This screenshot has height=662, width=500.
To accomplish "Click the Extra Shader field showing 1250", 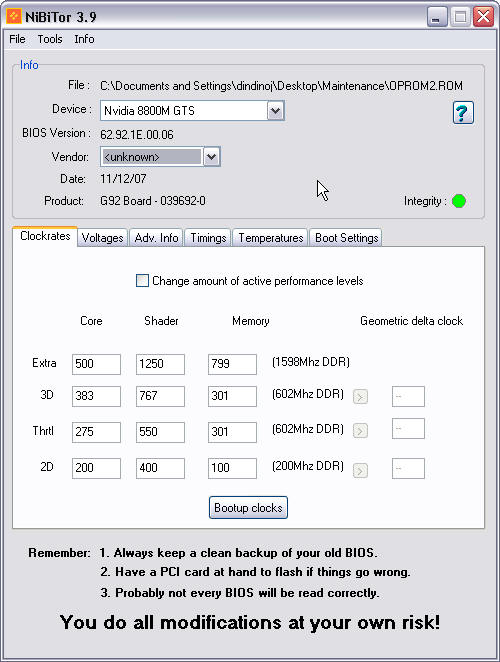I will pyautogui.click(x=160, y=364).
